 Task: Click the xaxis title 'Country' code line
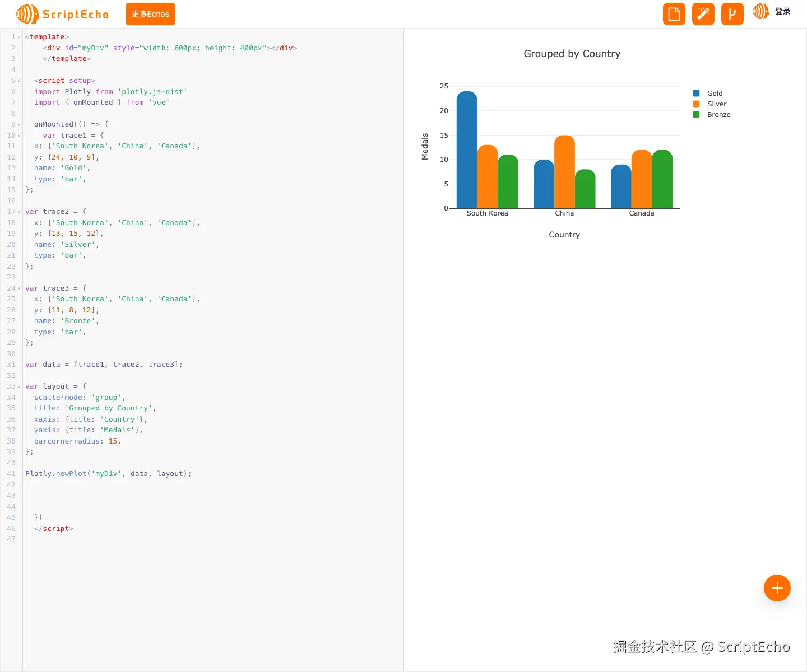pyautogui.click(x=90, y=419)
